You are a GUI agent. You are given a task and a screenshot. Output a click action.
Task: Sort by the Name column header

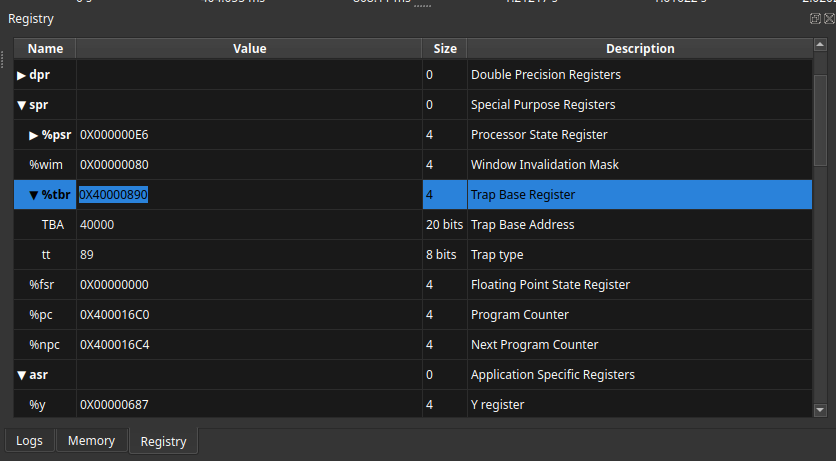click(x=45, y=48)
